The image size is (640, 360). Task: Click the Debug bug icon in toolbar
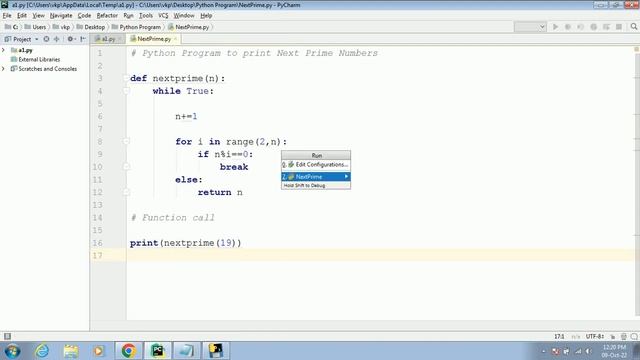point(568,27)
